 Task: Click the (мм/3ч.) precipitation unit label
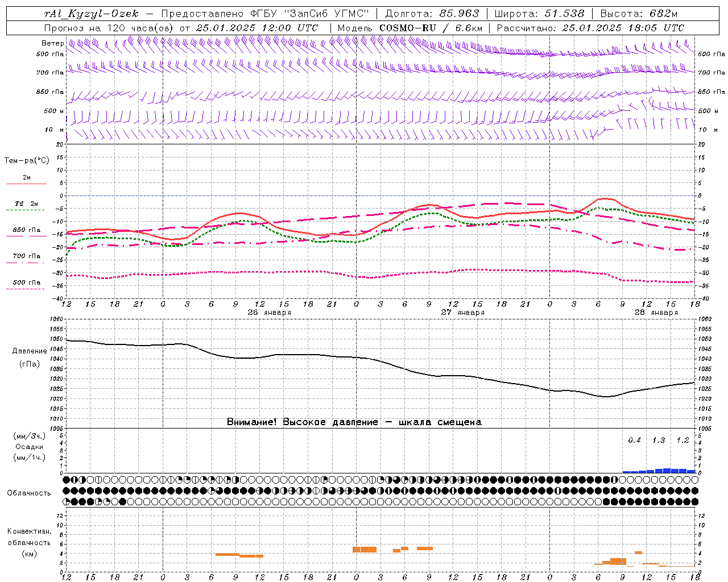coord(30,436)
